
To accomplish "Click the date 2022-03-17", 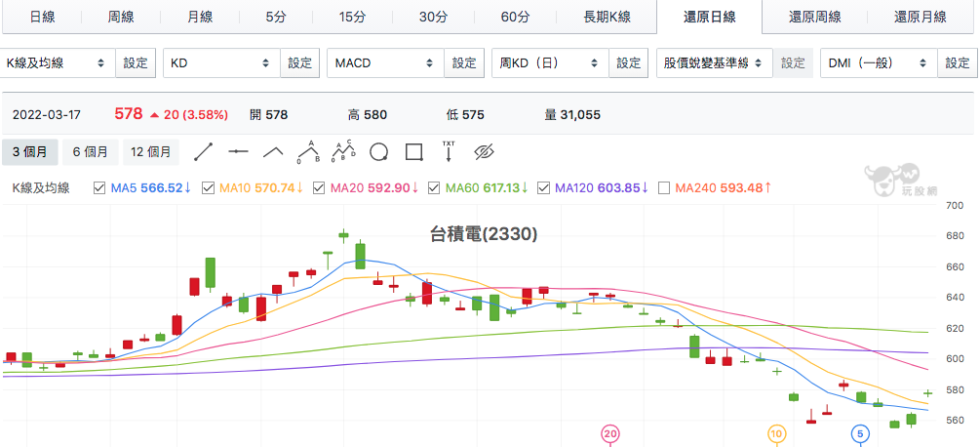I will coord(46,115).
